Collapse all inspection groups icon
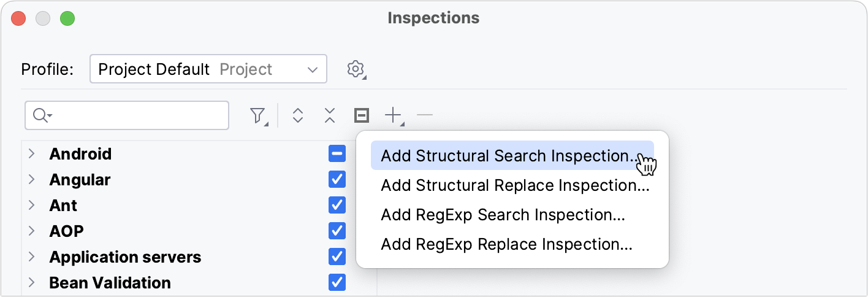The width and height of the screenshot is (868, 297). coord(330,115)
